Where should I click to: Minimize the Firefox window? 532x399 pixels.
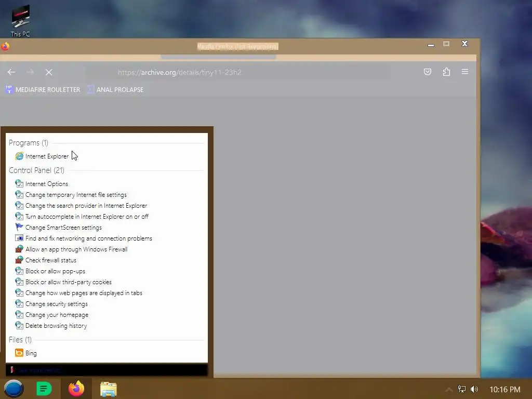click(x=431, y=45)
